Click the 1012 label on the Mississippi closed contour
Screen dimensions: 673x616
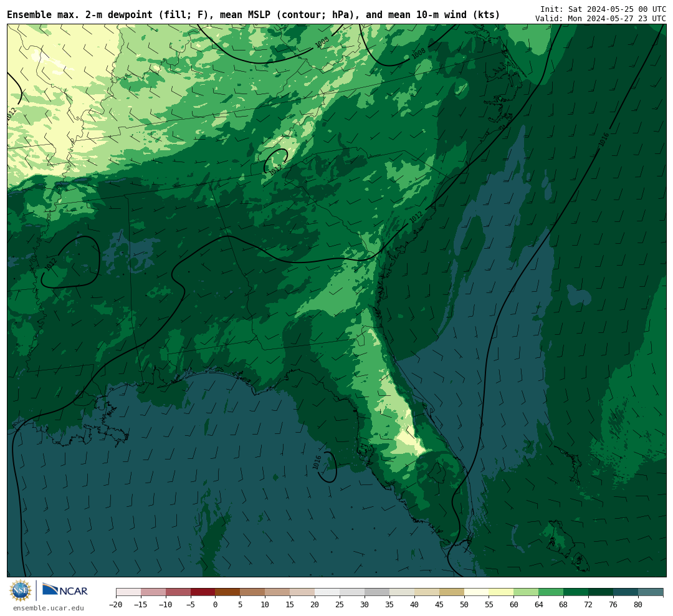click(x=50, y=264)
